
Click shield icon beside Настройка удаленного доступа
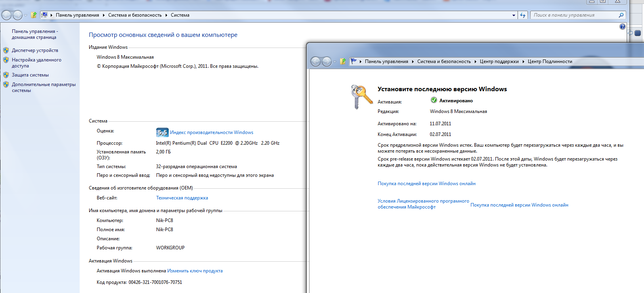click(6, 60)
